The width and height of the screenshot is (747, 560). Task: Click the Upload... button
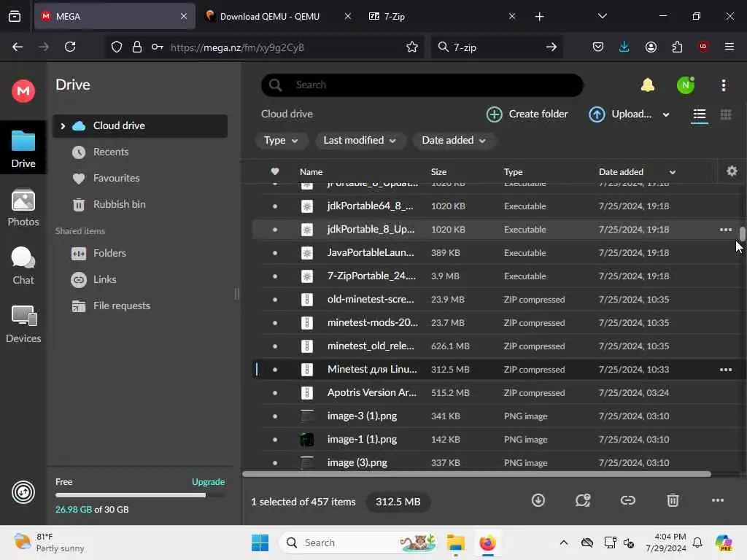point(620,114)
